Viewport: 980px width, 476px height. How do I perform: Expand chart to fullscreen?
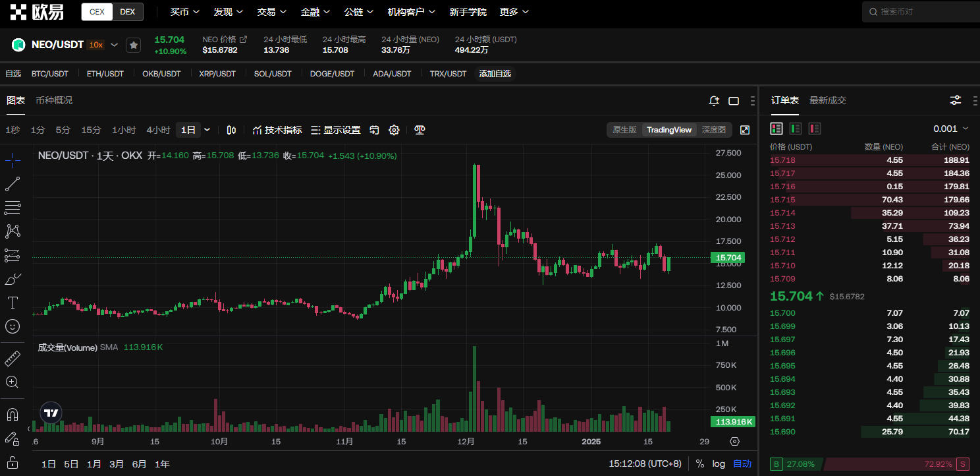(745, 130)
